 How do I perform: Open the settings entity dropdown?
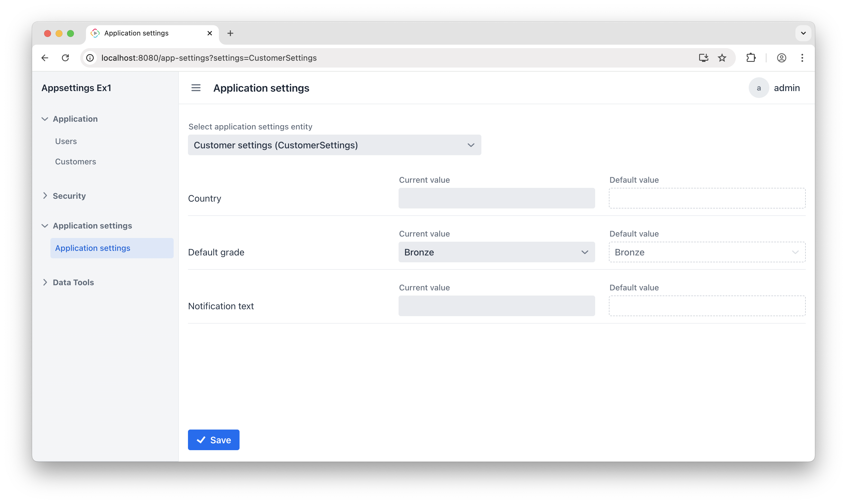click(334, 145)
